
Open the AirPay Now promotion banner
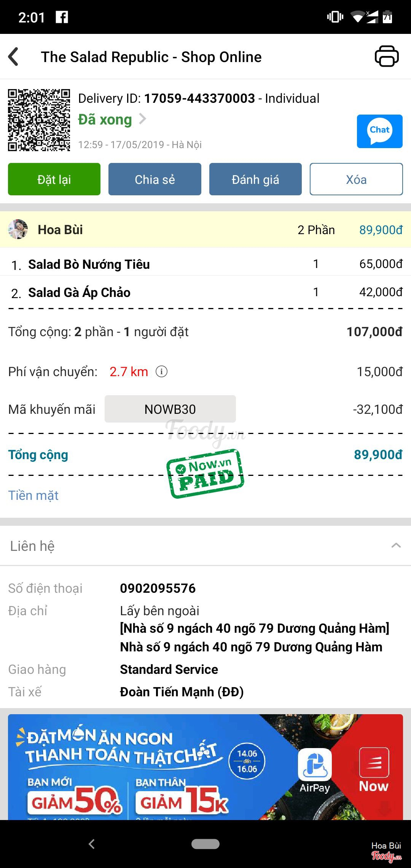(205, 767)
